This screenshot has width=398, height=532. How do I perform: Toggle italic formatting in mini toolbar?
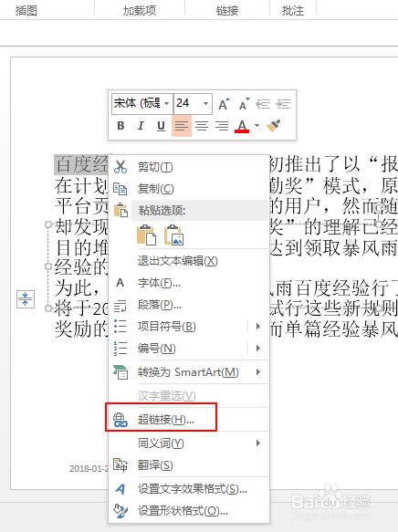(141, 126)
